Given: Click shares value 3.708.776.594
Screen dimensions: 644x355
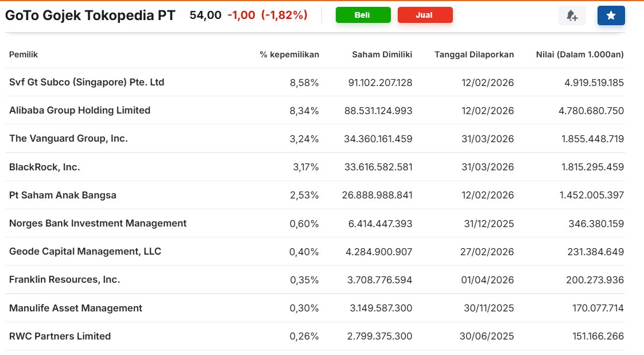Looking at the screenshot, I should [x=380, y=280].
